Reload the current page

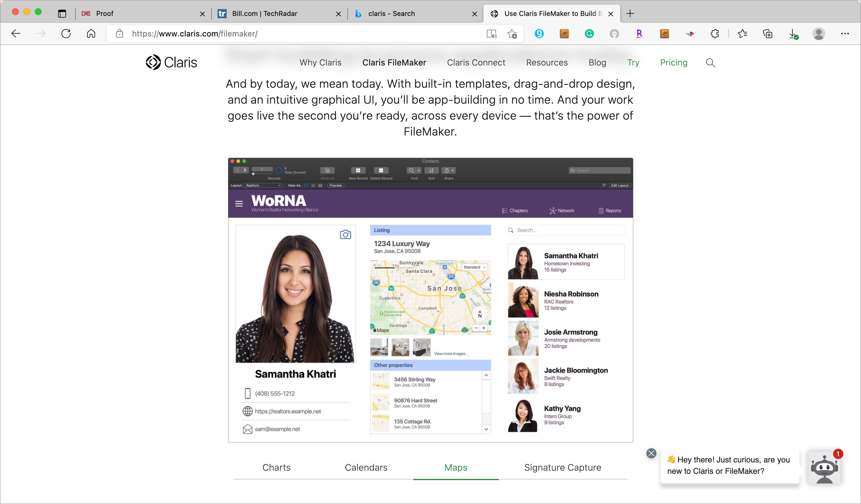66,34
